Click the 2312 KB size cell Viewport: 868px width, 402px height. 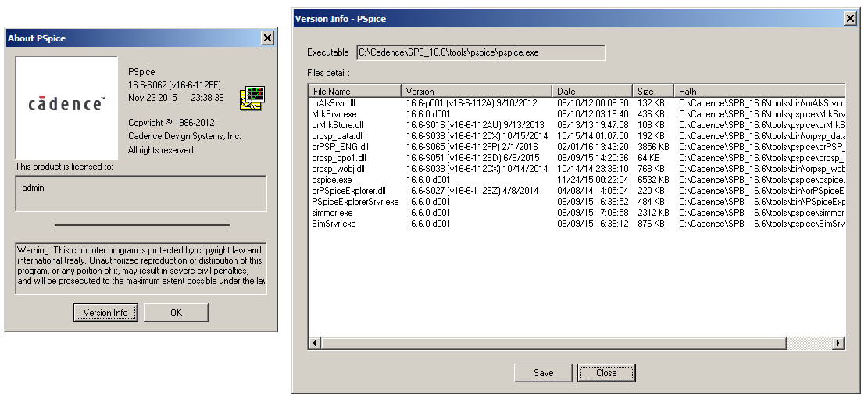click(x=653, y=213)
